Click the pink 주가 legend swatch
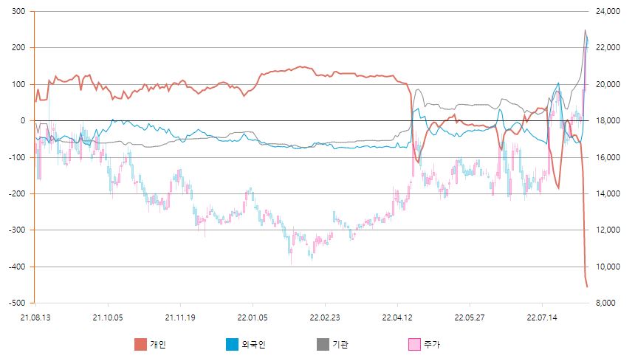 (414, 344)
